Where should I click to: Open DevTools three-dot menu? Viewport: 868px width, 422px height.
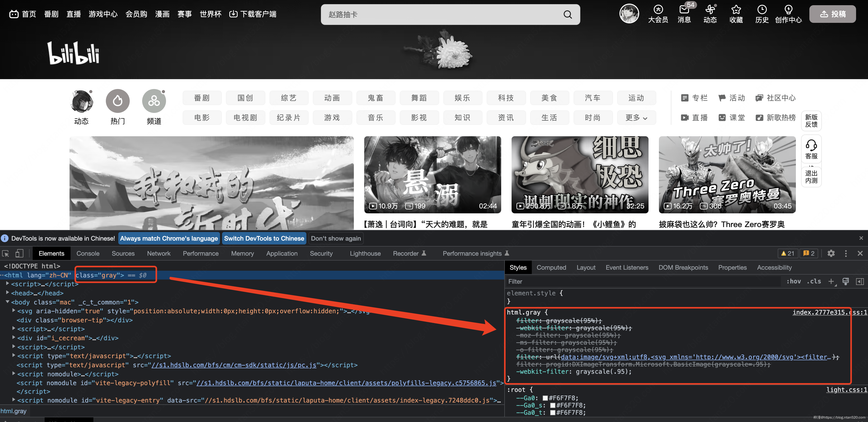(846, 254)
